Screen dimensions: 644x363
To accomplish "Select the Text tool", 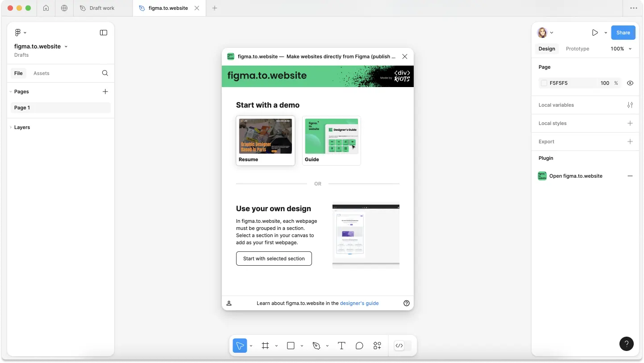I will pos(341,346).
